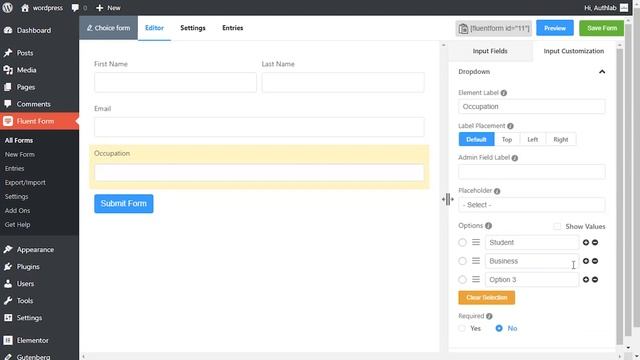The image size is (640, 360).
Task: Add option after Option 3 with plus icon
Action: click(586, 280)
